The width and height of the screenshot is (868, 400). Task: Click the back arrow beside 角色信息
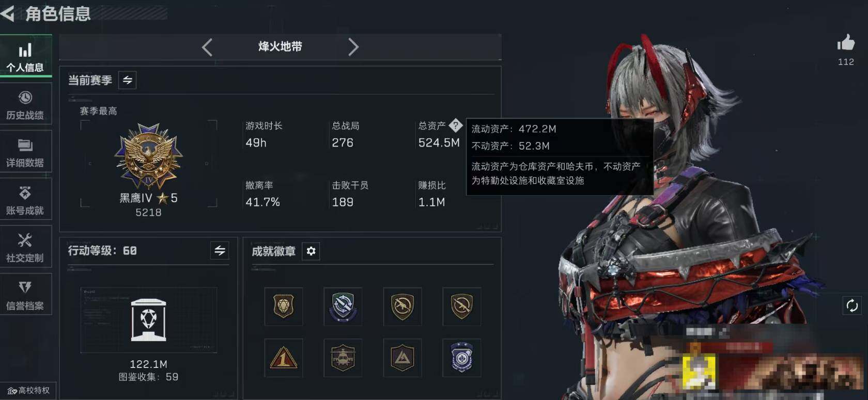click(7, 13)
